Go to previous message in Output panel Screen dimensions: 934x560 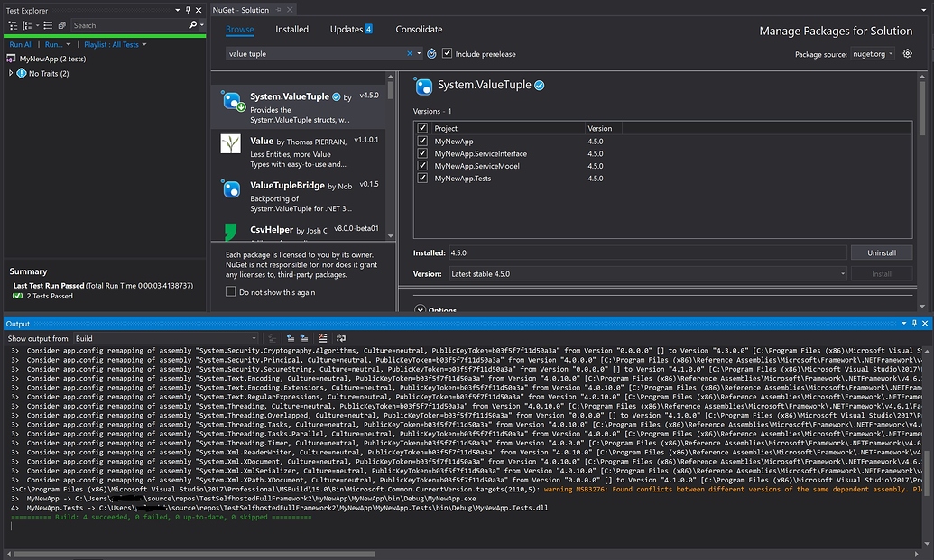[x=291, y=338]
